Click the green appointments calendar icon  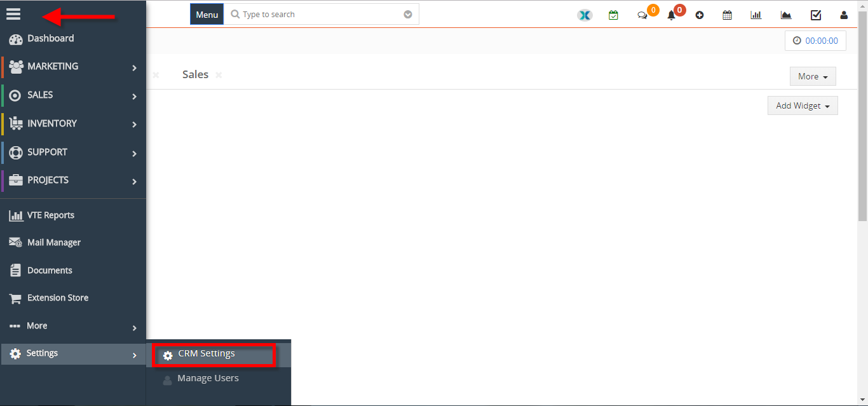(613, 15)
